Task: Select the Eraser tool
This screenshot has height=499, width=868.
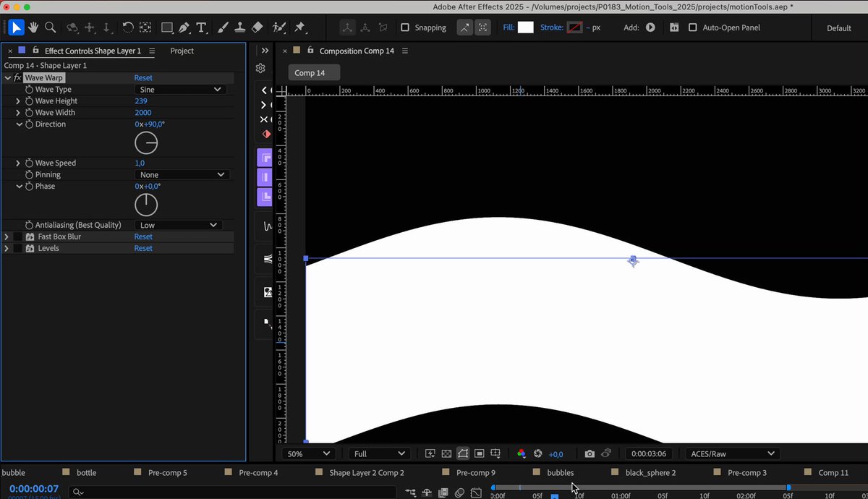Action: (x=258, y=27)
